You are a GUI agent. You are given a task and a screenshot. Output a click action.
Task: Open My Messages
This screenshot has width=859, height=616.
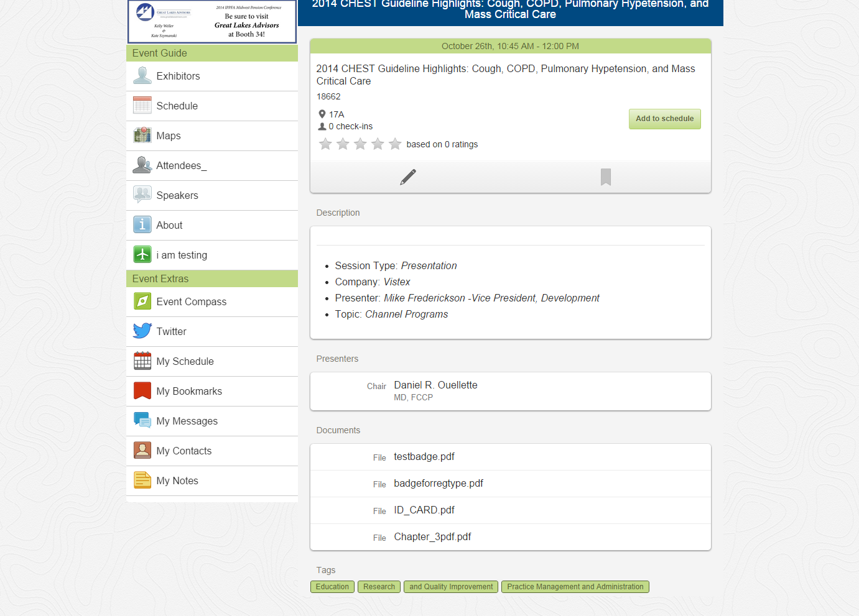[212, 421]
